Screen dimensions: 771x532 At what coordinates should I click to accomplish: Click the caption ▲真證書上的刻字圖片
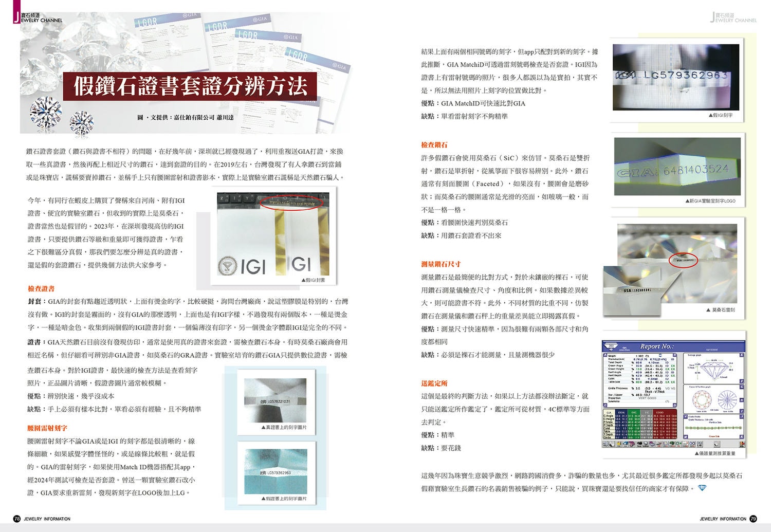[284, 428]
